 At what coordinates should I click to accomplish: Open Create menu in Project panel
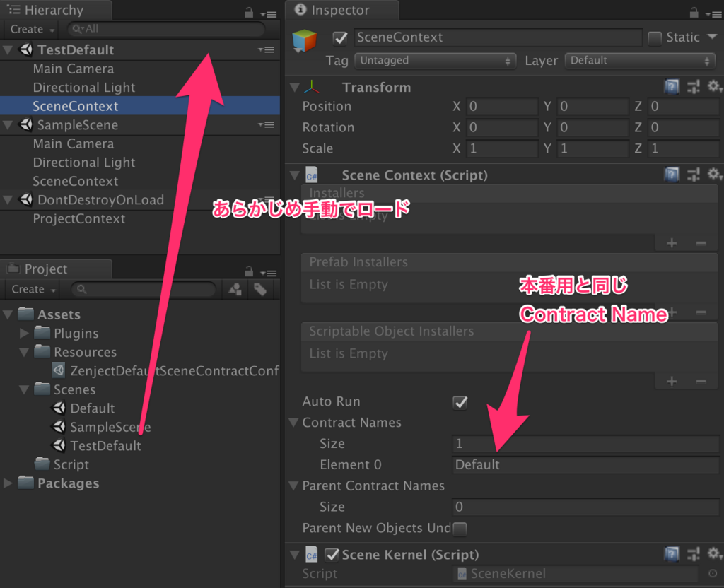click(33, 289)
